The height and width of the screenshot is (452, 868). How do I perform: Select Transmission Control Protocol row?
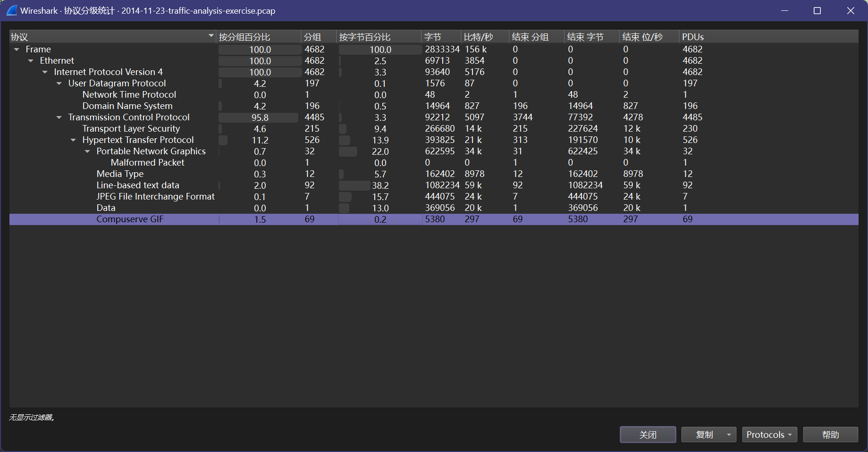[434, 117]
